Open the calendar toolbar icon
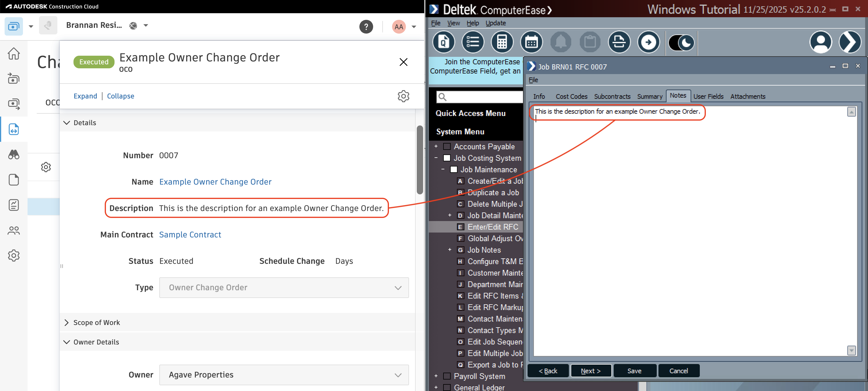 coord(531,42)
